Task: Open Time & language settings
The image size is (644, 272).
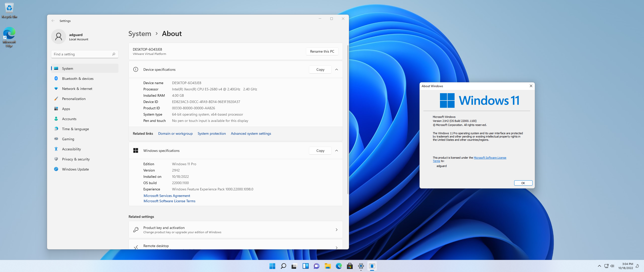Action: [85, 129]
